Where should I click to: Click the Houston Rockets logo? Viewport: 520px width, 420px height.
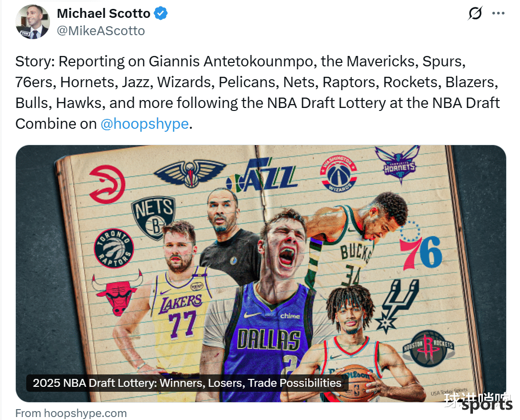tap(428, 348)
